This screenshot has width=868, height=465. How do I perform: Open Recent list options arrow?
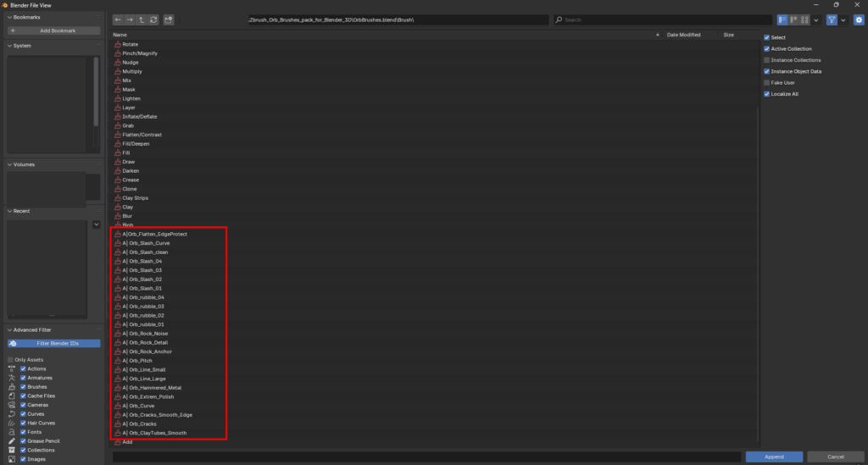tap(97, 224)
